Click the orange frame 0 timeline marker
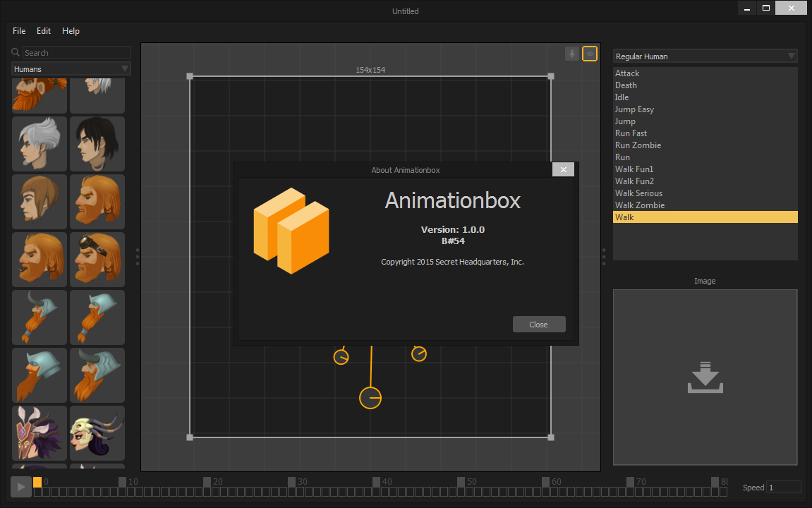Image resolution: width=812 pixels, height=508 pixels. (x=37, y=482)
